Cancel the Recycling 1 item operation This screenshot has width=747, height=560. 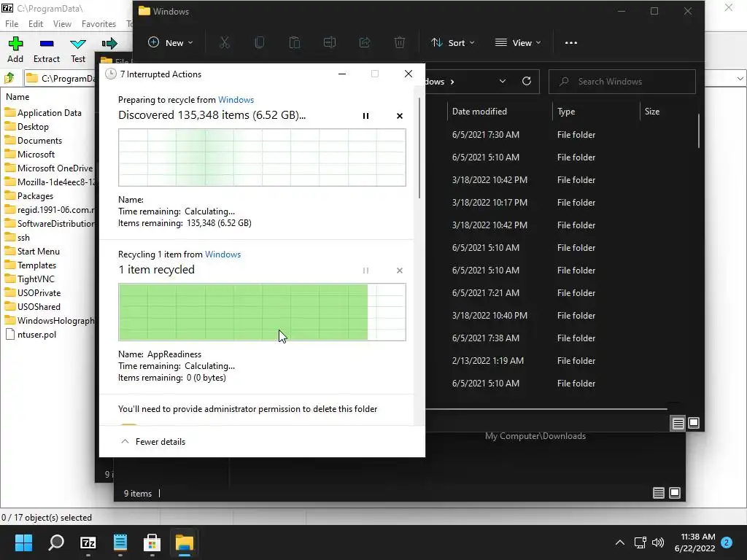tap(400, 271)
